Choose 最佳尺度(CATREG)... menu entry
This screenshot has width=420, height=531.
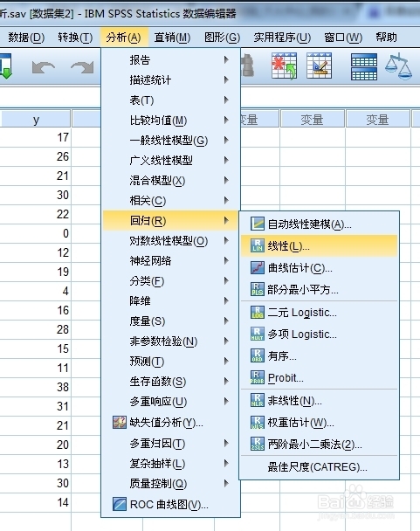[x=319, y=467]
